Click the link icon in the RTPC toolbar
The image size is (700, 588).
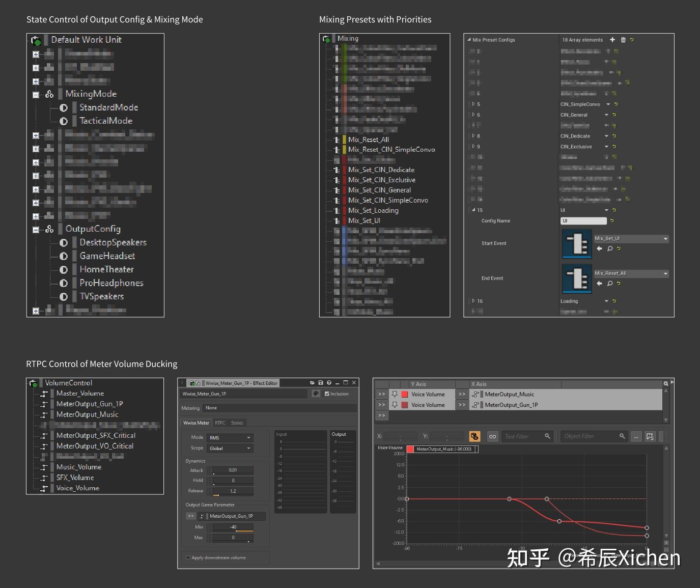492,436
